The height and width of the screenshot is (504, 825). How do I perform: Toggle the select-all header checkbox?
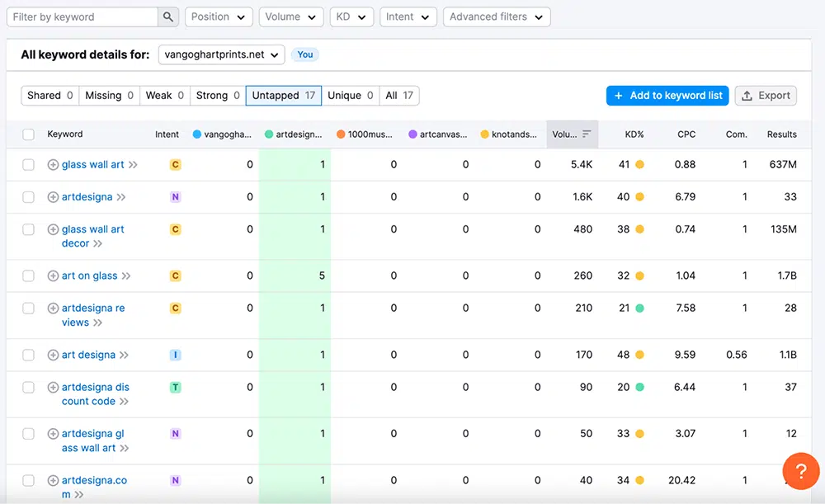(x=28, y=134)
